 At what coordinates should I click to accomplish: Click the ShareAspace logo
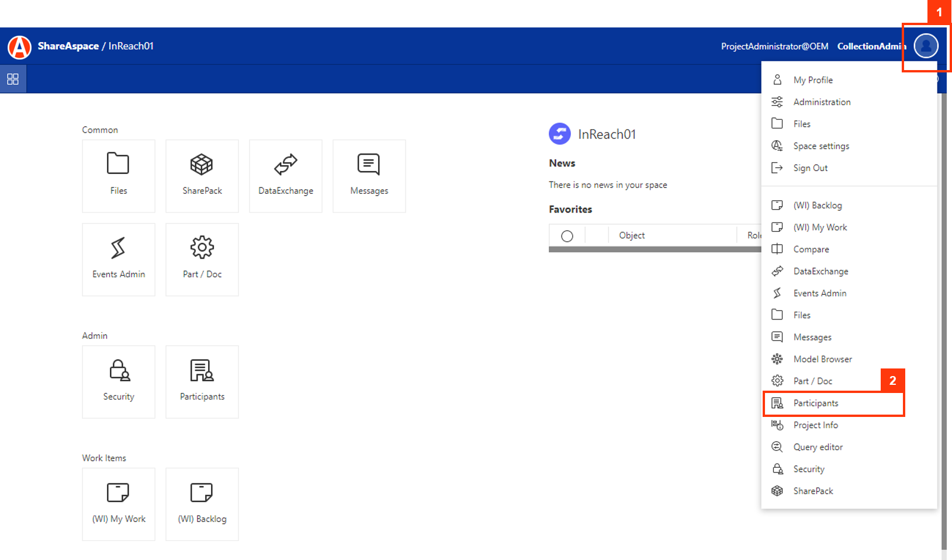(x=19, y=46)
